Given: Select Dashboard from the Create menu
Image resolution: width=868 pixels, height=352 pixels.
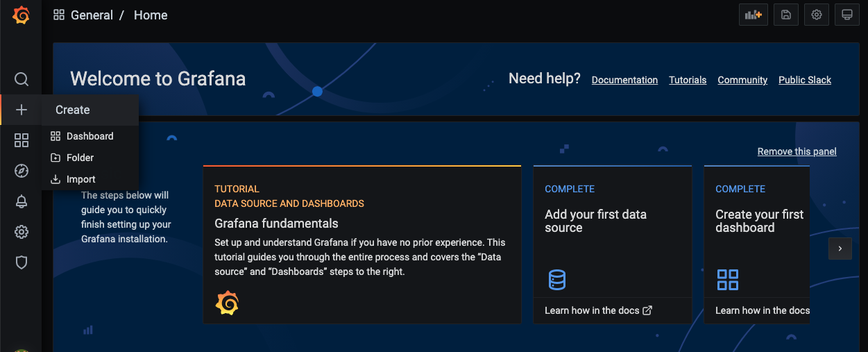Looking at the screenshot, I should (90, 136).
